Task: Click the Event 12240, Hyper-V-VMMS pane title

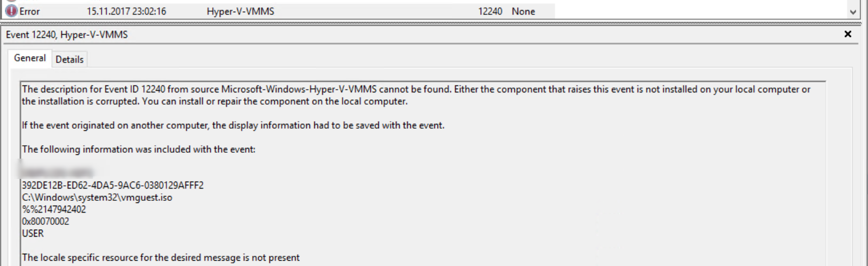Action: pyautogui.click(x=67, y=35)
